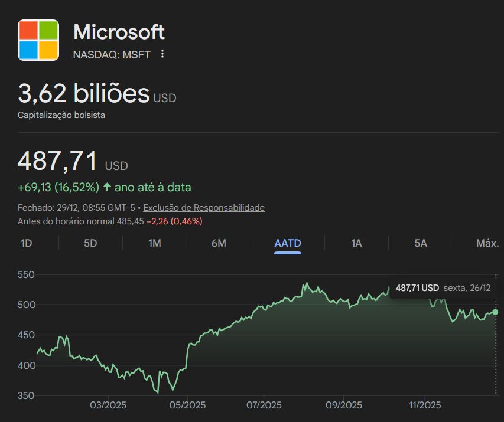The height and width of the screenshot is (422, 504).
Task: Open the Máx. range tab
Action: (x=487, y=243)
